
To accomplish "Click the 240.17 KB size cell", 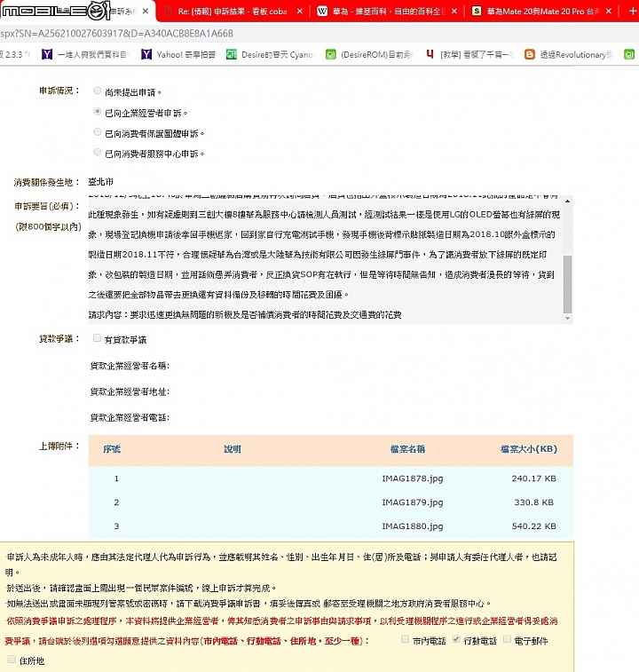I will [x=533, y=478].
